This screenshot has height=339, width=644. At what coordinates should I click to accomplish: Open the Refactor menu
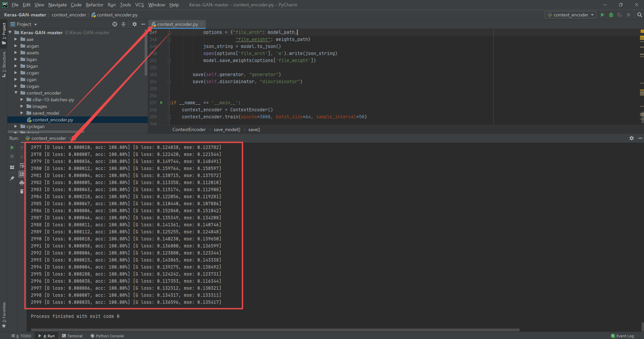[94, 5]
